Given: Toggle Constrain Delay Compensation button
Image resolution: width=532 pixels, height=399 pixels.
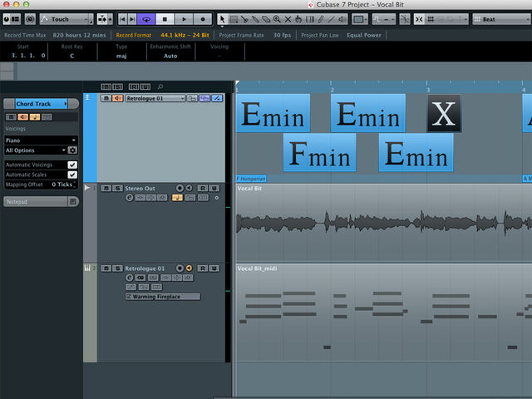Looking at the screenshot, I should point(30,19).
